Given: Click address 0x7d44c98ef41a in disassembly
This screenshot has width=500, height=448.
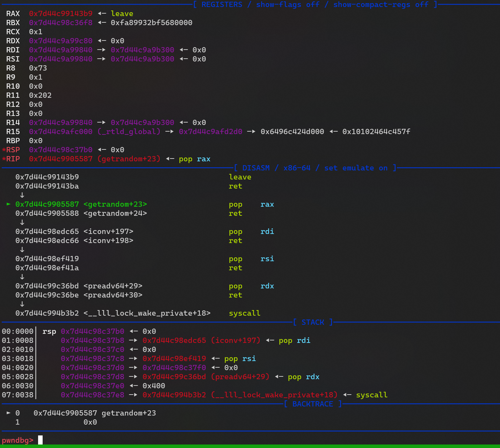Looking at the screenshot, I should click(47, 268).
